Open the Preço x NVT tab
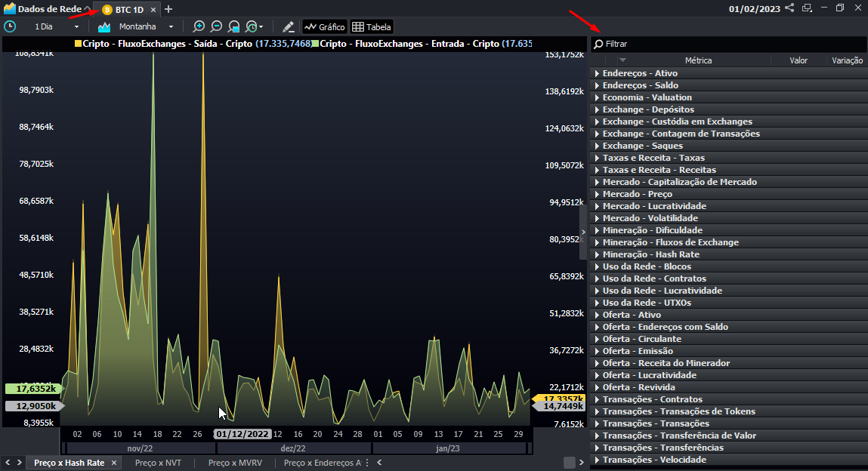The height and width of the screenshot is (471, 868). [x=158, y=463]
